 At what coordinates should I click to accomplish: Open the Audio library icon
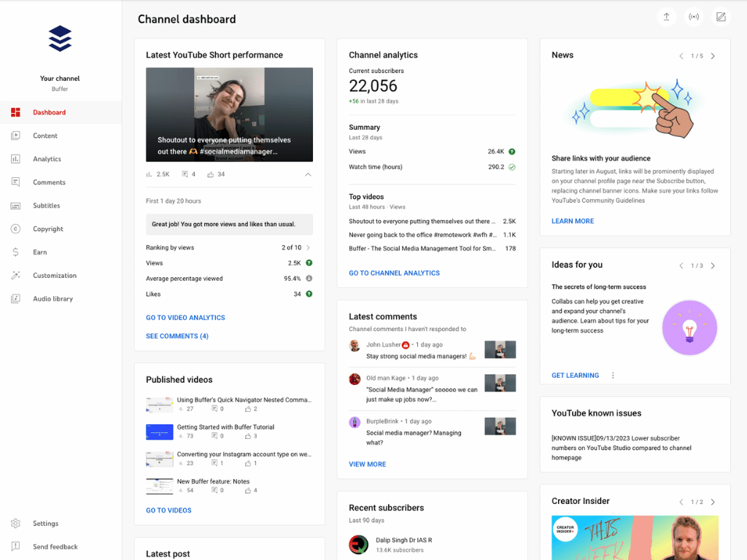(x=15, y=298)
